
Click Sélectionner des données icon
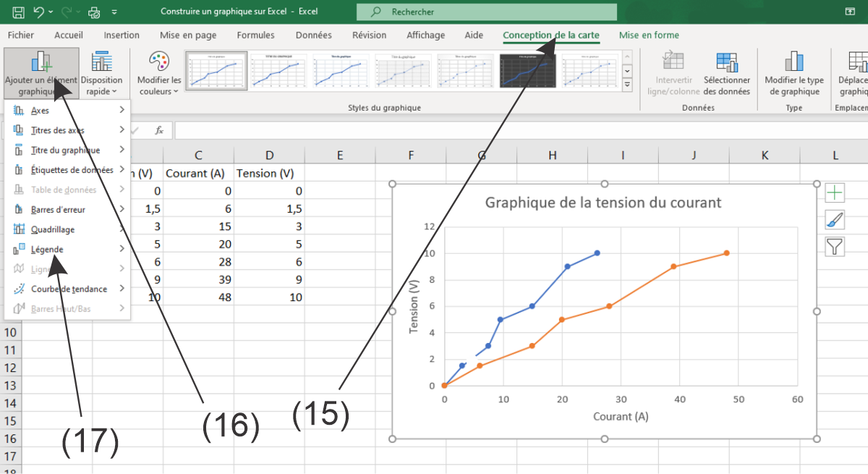click(x=726, y=74)
